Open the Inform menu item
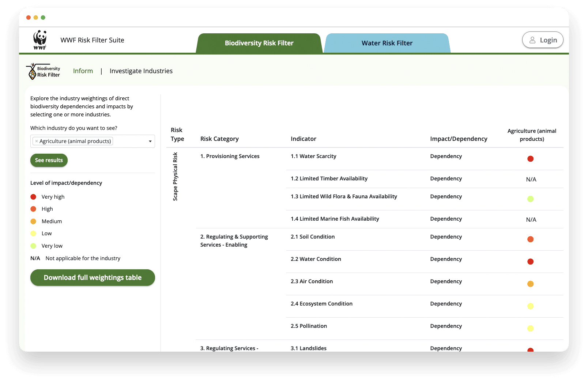 pos(83,71)
